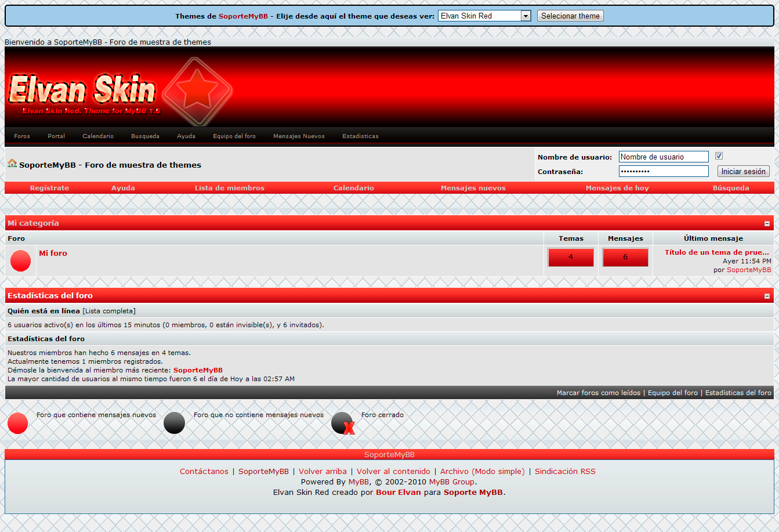Open last post 'Título de un tema de prue...'
779x532 pixels.
point(717,252)
